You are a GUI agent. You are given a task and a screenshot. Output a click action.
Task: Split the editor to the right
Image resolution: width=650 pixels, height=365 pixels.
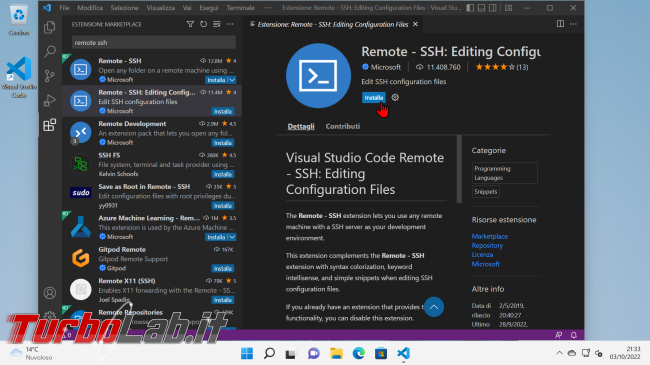(560, 24)
